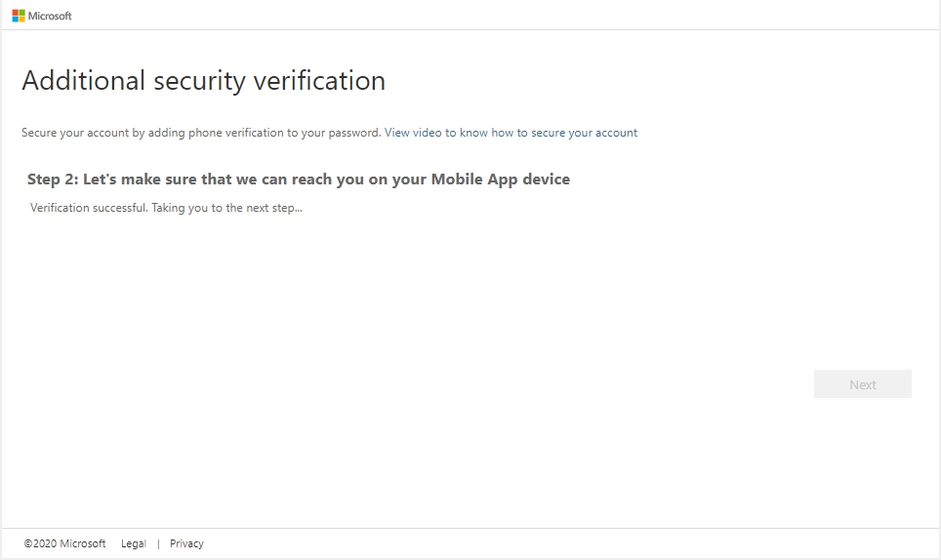Open the View video to secure account link
The image size is (941, 560).
pyautogui.click(x=511, y=133)
